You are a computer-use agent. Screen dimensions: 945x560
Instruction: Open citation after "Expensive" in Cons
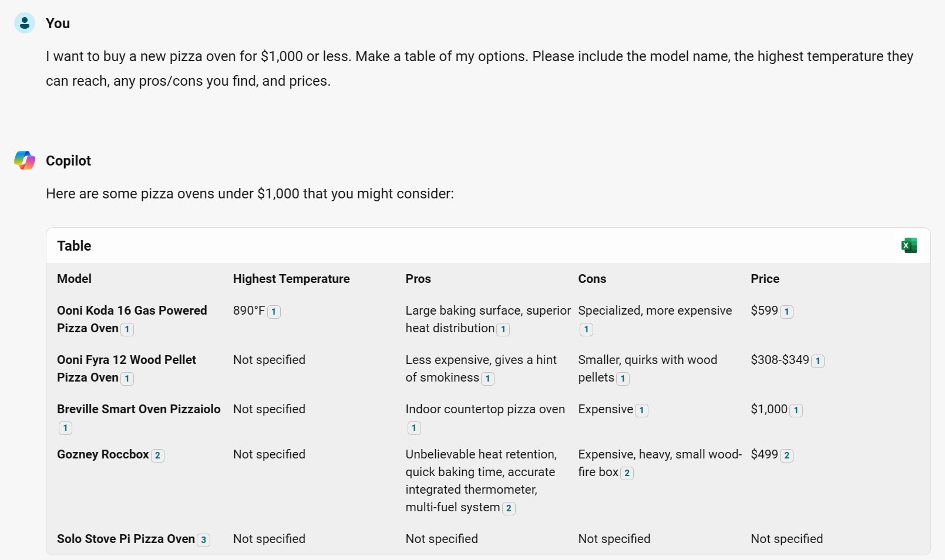click(642, 410)
